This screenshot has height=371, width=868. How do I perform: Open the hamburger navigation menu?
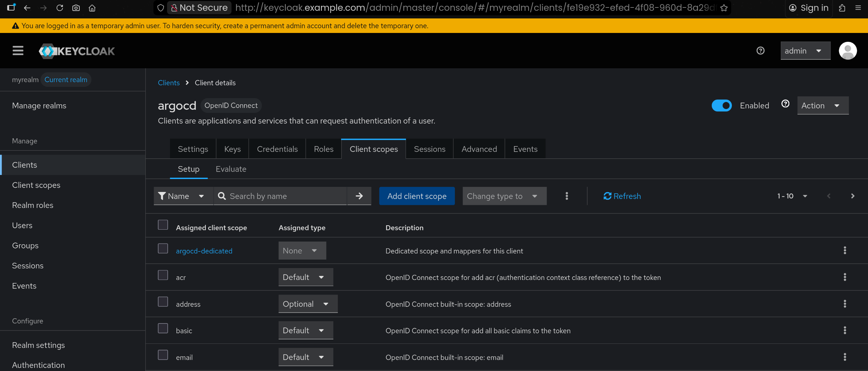pyautogui.click(x=18, y=51)
